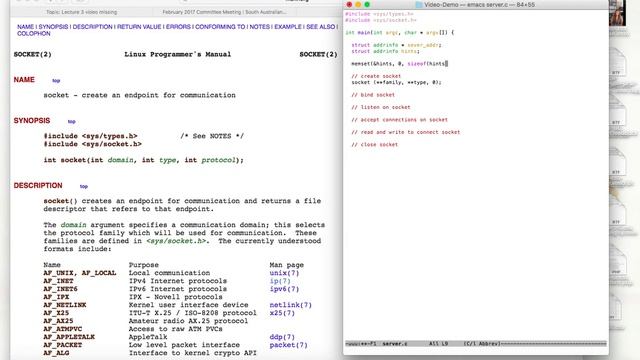Click the '// bind socket' comment in Emacs

373,95
